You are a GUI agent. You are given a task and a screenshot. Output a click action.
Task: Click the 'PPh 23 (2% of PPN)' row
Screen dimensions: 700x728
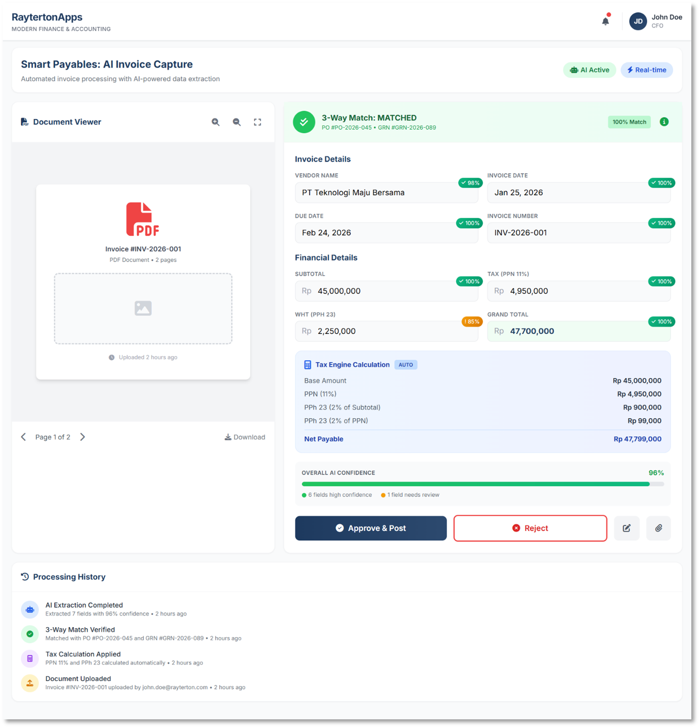point(483,421)
